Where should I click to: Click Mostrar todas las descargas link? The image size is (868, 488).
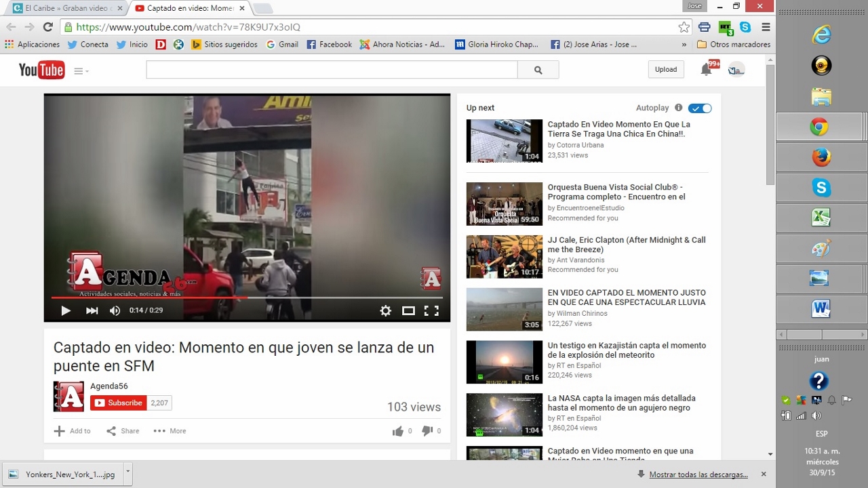pyautogui.click(x=698, y=474)
